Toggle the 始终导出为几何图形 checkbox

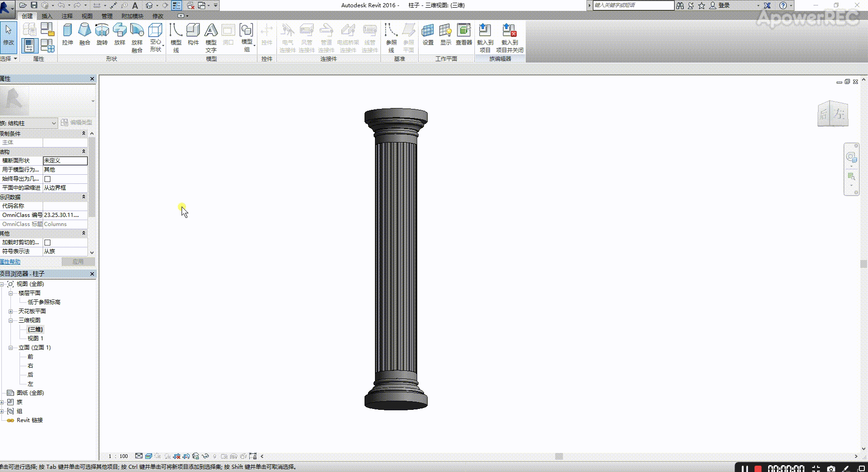(48, 179)
